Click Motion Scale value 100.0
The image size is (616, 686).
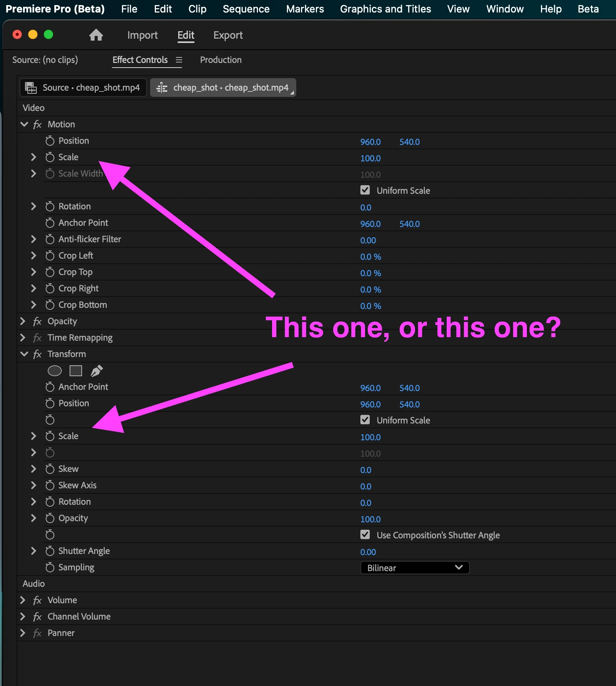pos(371,158)
